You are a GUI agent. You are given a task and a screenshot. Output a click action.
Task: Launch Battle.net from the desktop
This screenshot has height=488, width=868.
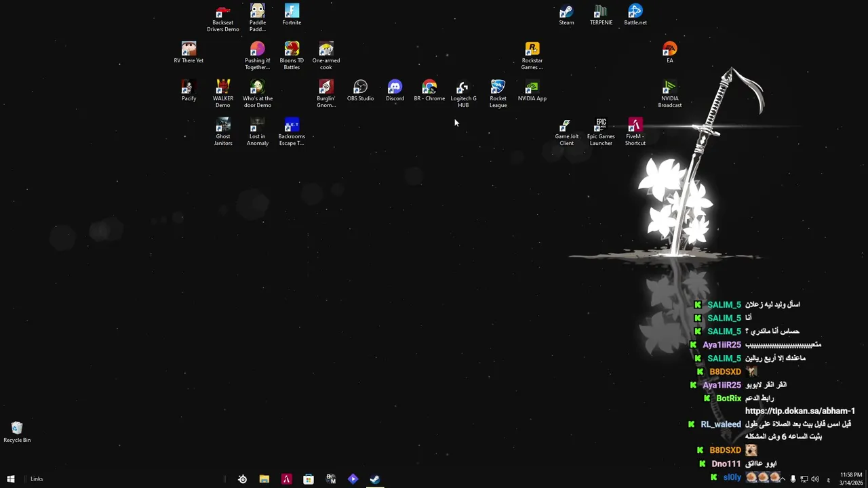[635, 15]
